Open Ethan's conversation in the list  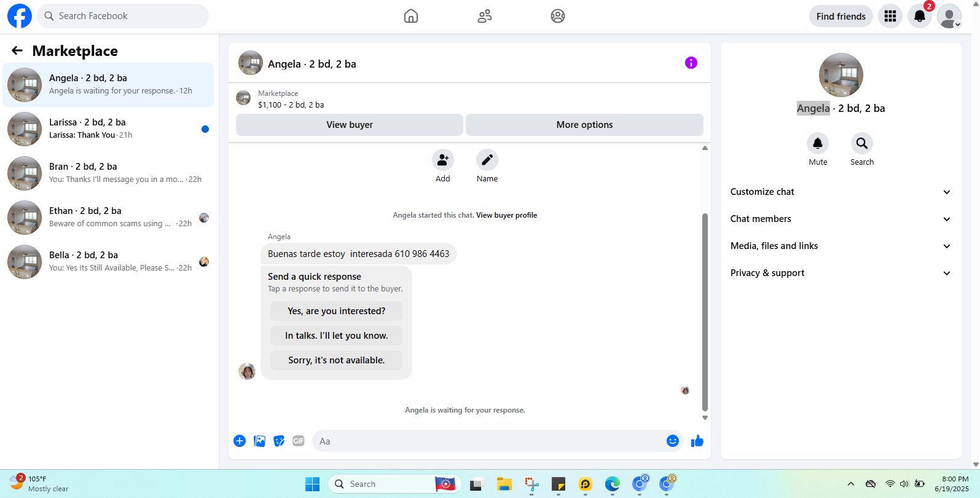tap(108, 218)
